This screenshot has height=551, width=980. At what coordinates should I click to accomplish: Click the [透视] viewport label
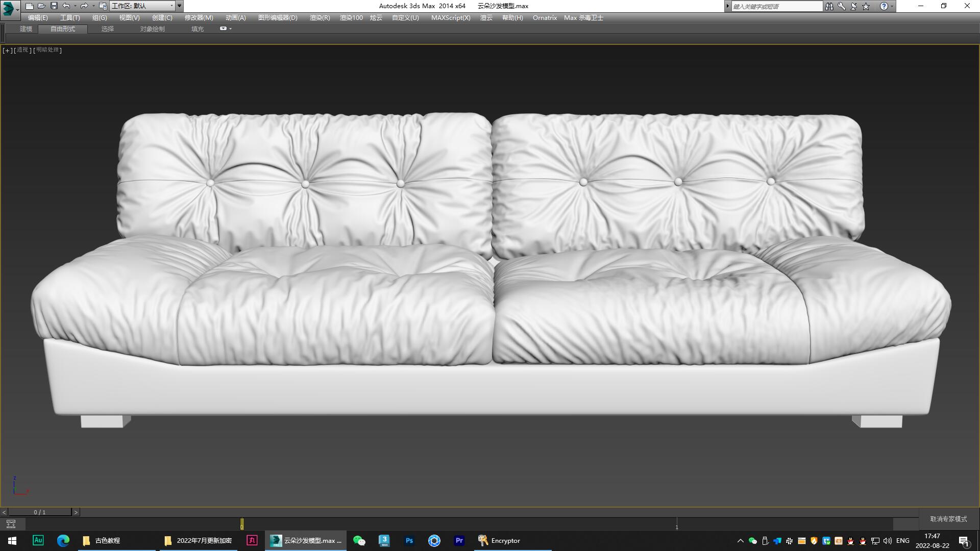[22, 50]
